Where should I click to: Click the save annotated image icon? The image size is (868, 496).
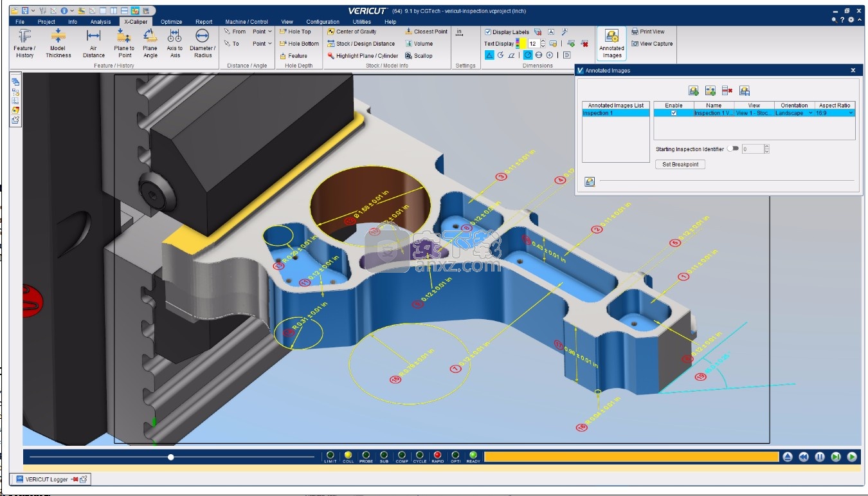click(744, 91)
